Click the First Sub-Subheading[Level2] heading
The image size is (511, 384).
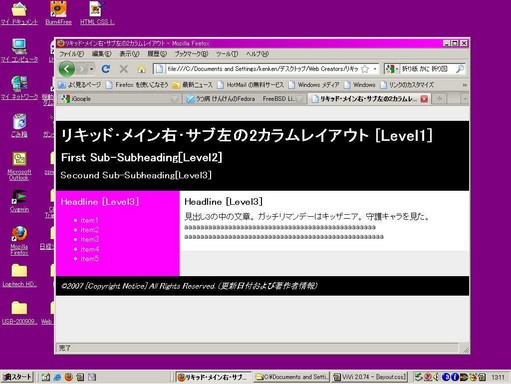(141, 158)
